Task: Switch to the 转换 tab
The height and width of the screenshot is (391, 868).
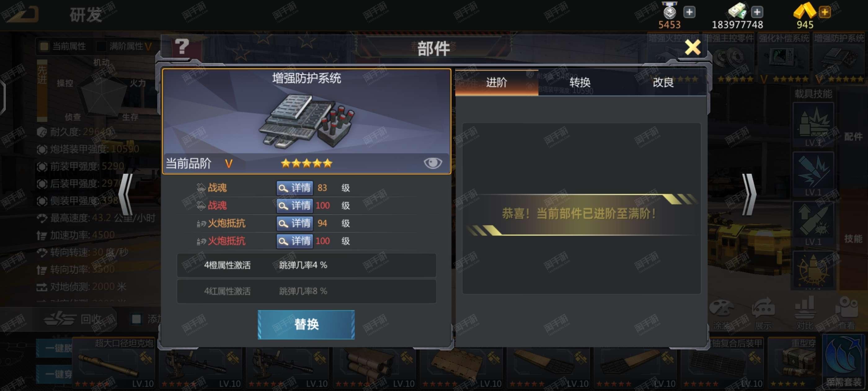Action: click(580, 82)
